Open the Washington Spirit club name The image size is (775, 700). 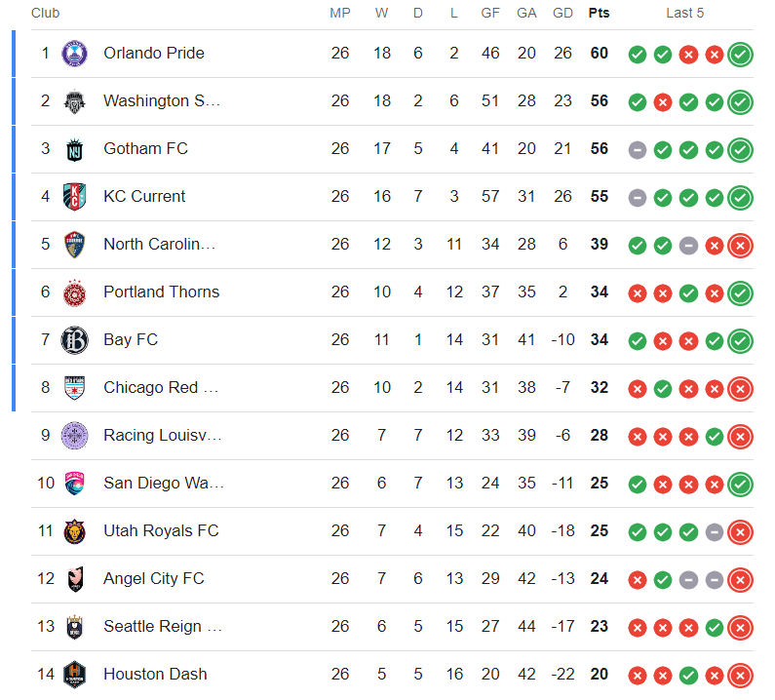pos(162,100)
